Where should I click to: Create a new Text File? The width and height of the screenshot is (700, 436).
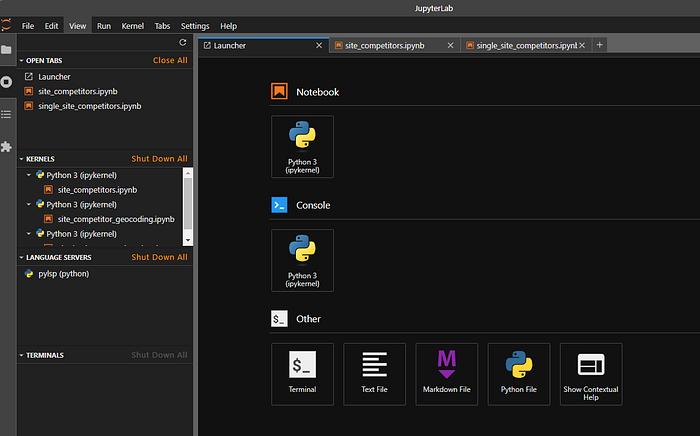(375, 374)
